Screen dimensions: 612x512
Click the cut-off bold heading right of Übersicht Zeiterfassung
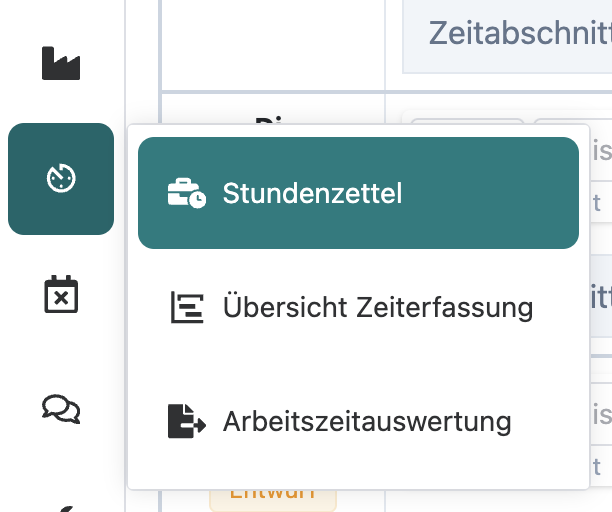click(598, 296)
